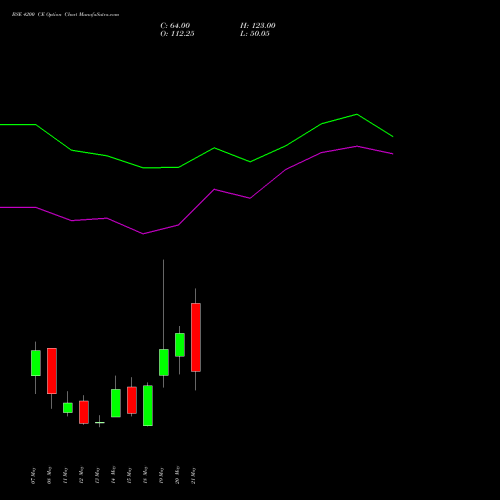Click the green candle for 20 May
Viewport: 500px width, 500px height.
tap(180, 345)
